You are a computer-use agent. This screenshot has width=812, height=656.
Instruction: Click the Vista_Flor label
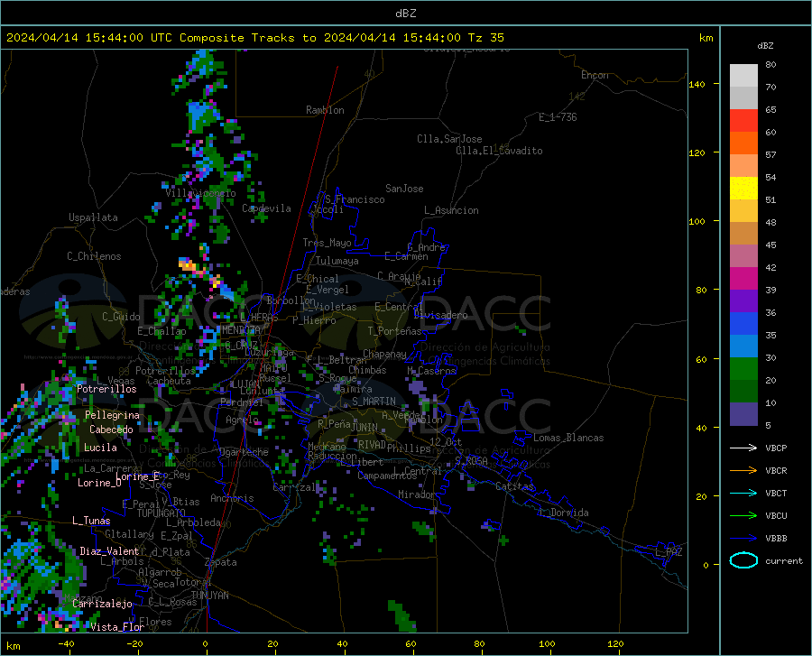click(117, 627)
